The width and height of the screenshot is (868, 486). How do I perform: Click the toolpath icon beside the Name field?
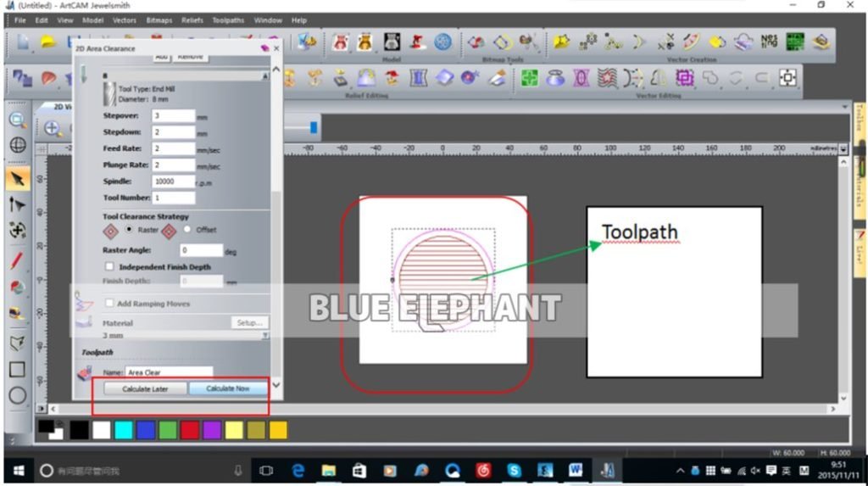(x=85, y=372)
